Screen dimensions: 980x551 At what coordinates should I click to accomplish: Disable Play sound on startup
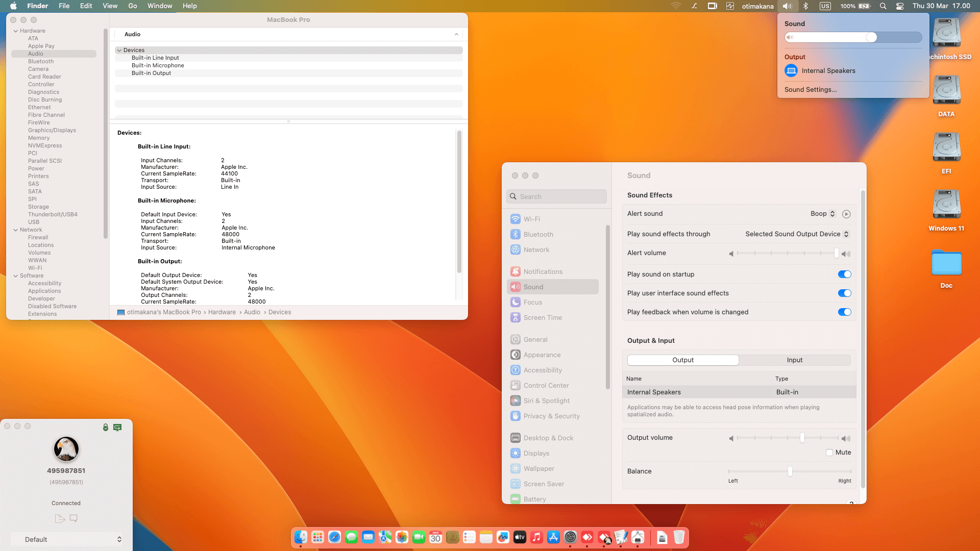click(x=845, y=274)
